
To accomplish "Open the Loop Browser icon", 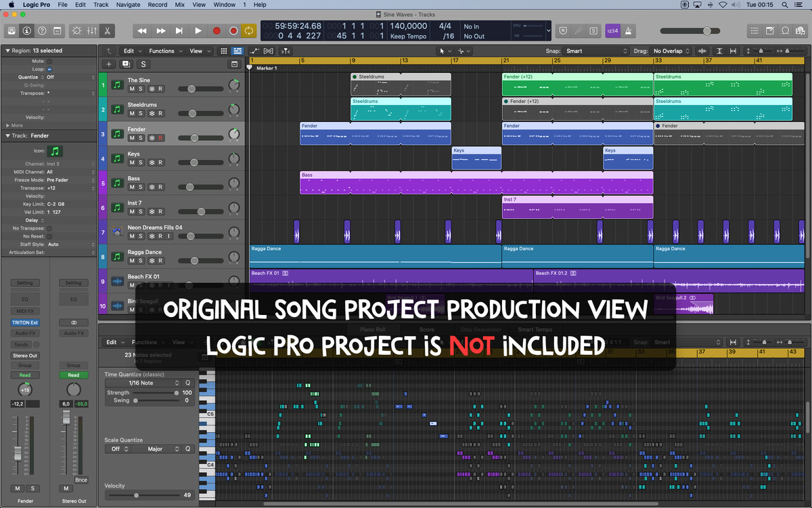I will coord(786,30).
